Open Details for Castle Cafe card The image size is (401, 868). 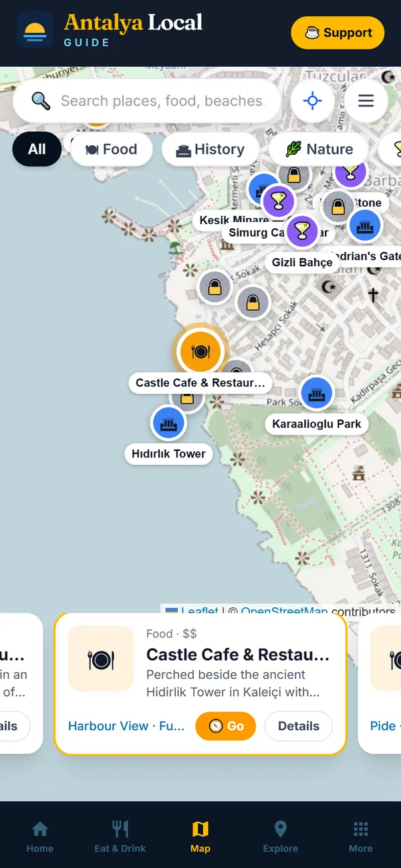299,726
